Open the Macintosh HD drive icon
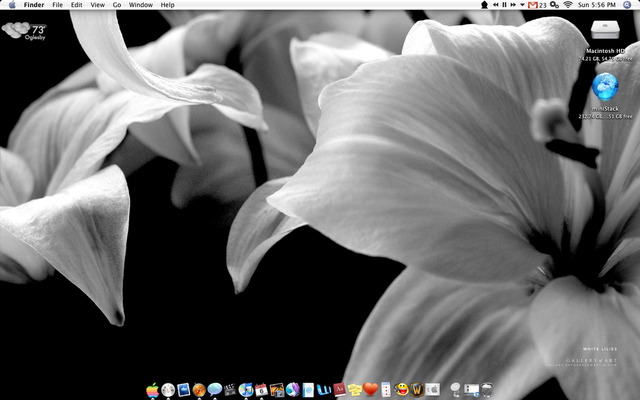The width and height of the screenshot is (640, 400). (x=605, y=29)
